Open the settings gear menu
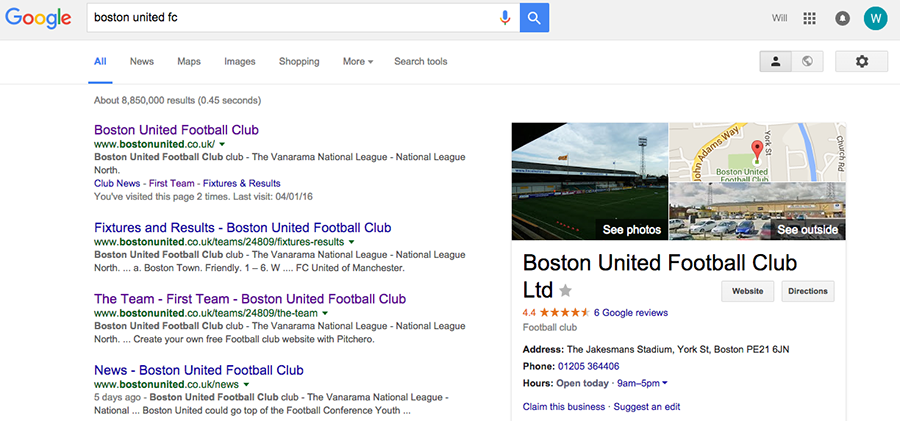Viewport: 900px width, 421px height. [862, 61]
